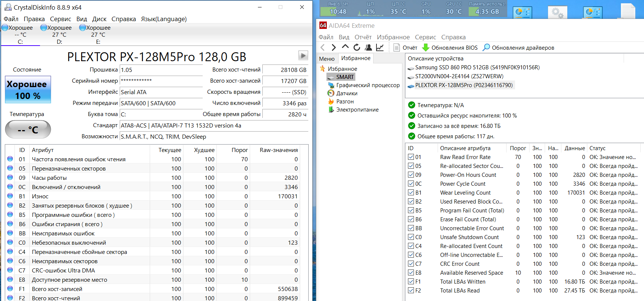Image resolution: width=644 pixels, height=301 pixels.
Task: Click the Отчёт report button in AIDA64 toolbar
Action: coord(405,47)
